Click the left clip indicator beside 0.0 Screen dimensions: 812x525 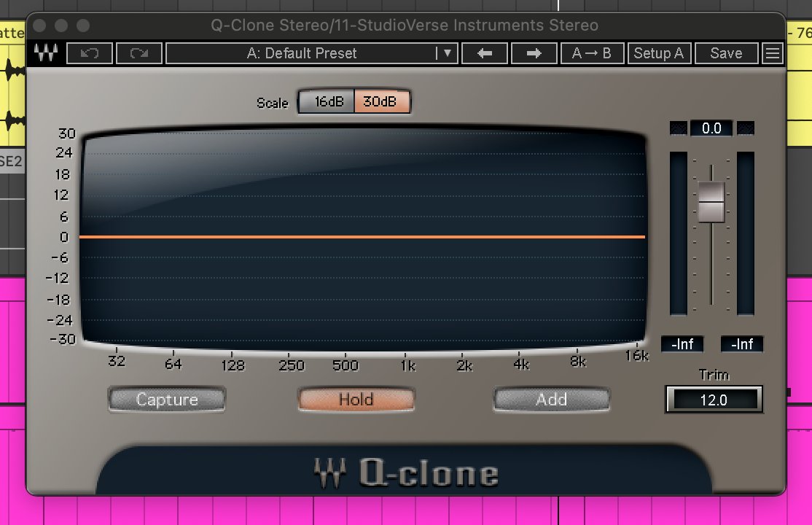tap(679, 128)
